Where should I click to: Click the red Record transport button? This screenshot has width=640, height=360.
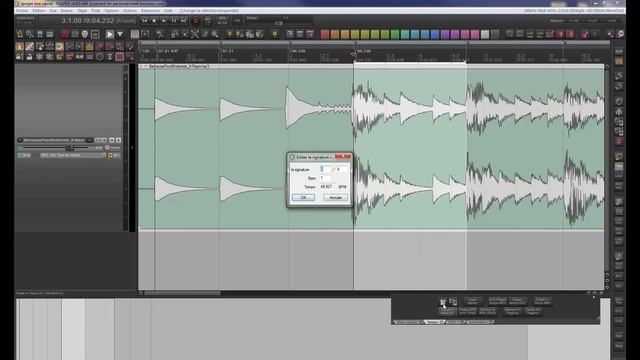(x=196, y=20)
